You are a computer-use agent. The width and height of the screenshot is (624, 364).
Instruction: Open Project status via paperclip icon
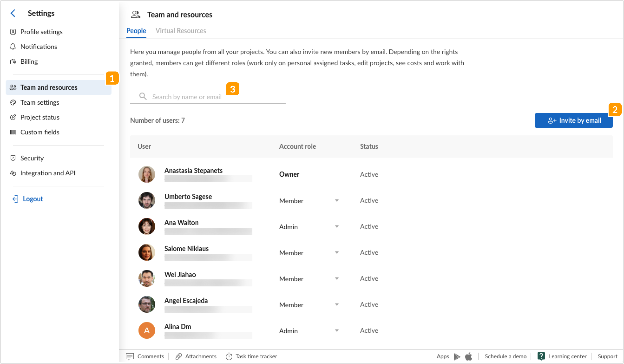[x=13, y=117]
